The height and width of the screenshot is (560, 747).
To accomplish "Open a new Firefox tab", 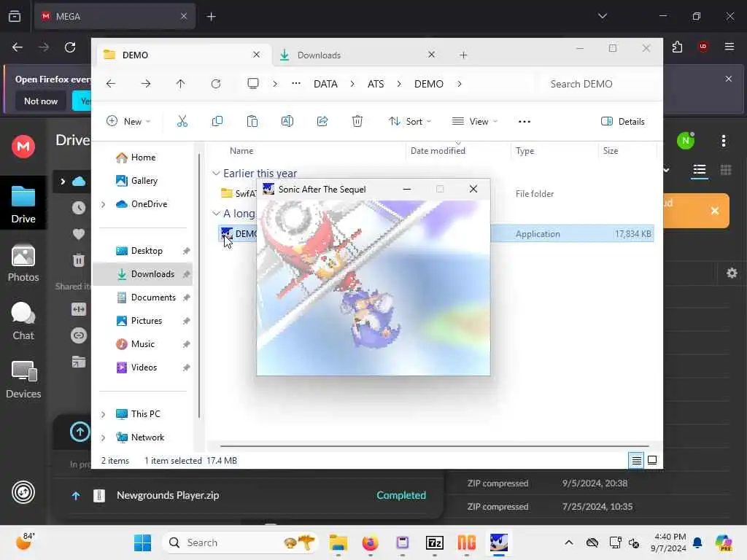I will (211, 17).
